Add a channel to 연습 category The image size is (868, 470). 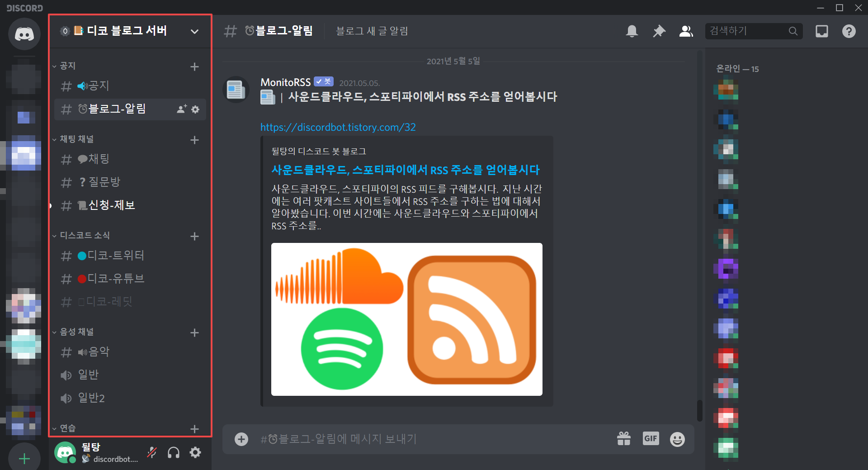(195, 428)
